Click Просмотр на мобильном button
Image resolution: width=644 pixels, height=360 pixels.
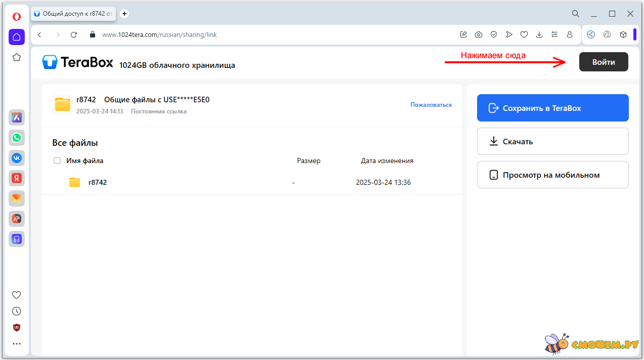click(553, 175)
